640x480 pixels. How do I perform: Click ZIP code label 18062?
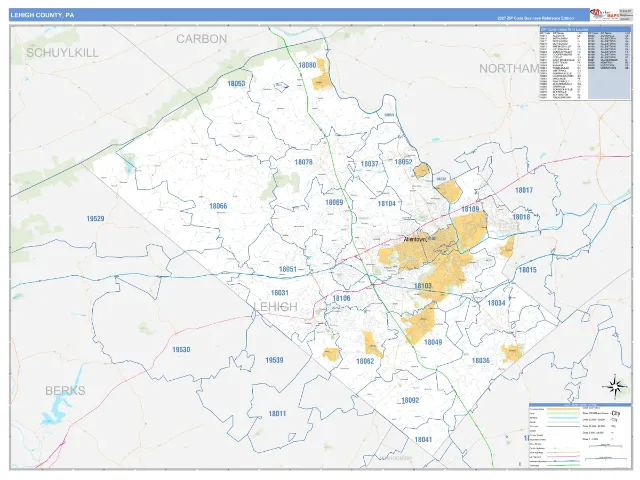tap(365, 361)
